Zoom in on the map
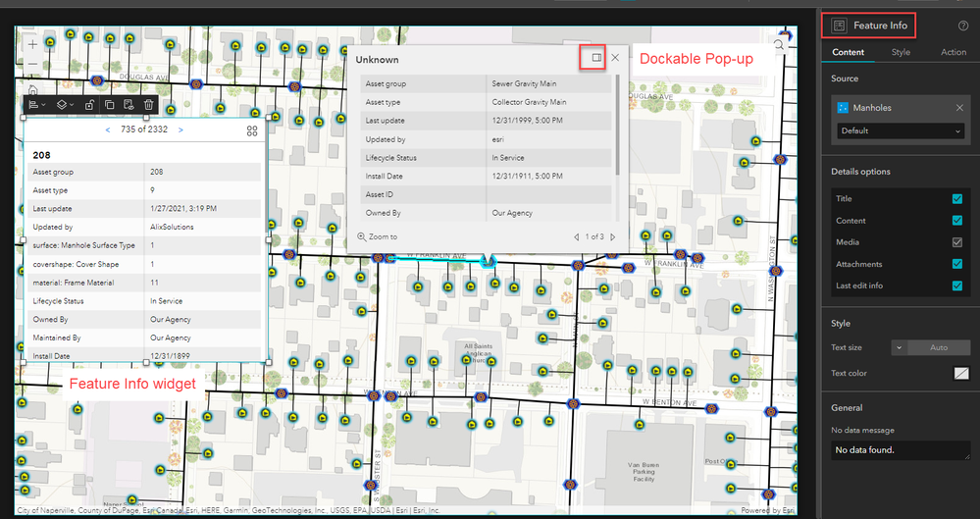Screen dimensions: 980x519 coord(32,44)
